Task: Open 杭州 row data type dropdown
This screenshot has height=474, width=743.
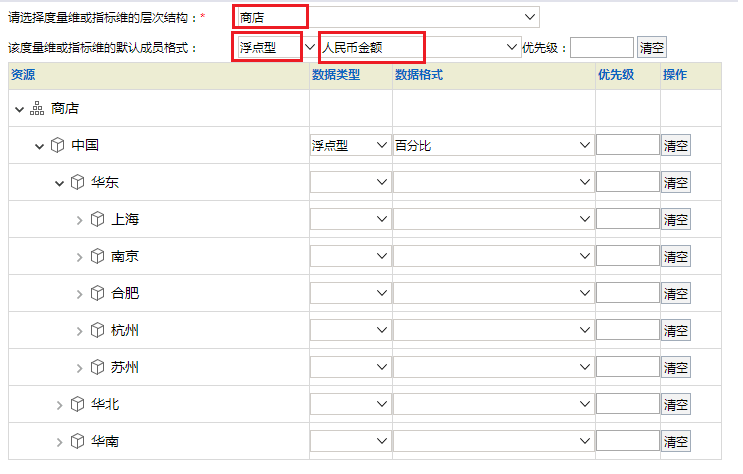Action: point(350,330)
